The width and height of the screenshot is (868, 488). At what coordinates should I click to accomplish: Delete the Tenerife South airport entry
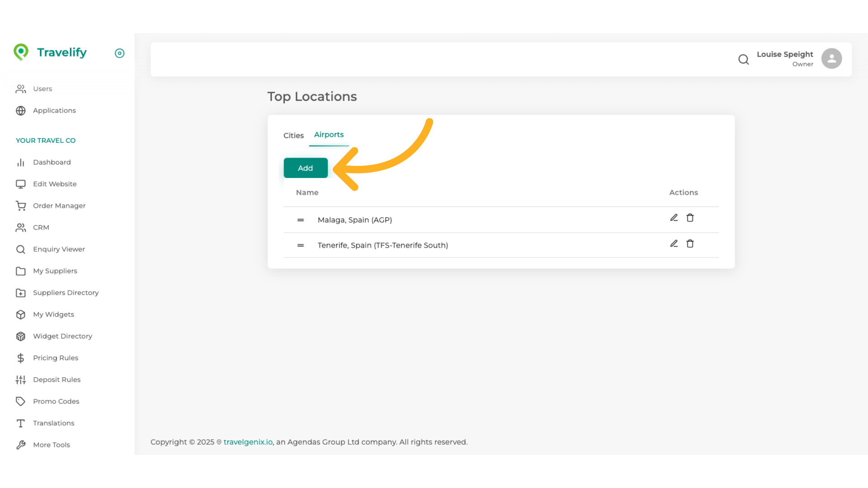tap(690, 244)
